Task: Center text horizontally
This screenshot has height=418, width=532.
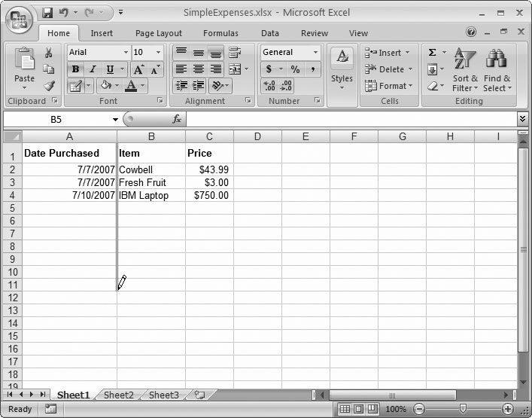Action: point(199,69)
